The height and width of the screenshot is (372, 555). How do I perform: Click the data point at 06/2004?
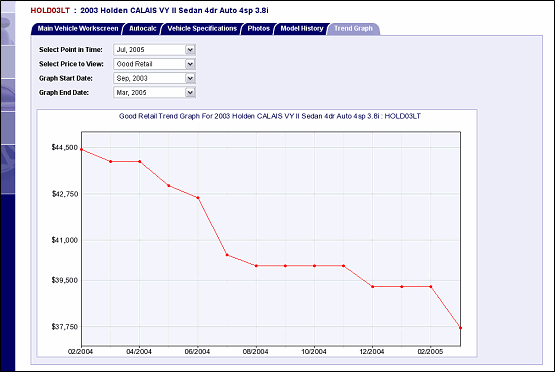pos(198,198)
